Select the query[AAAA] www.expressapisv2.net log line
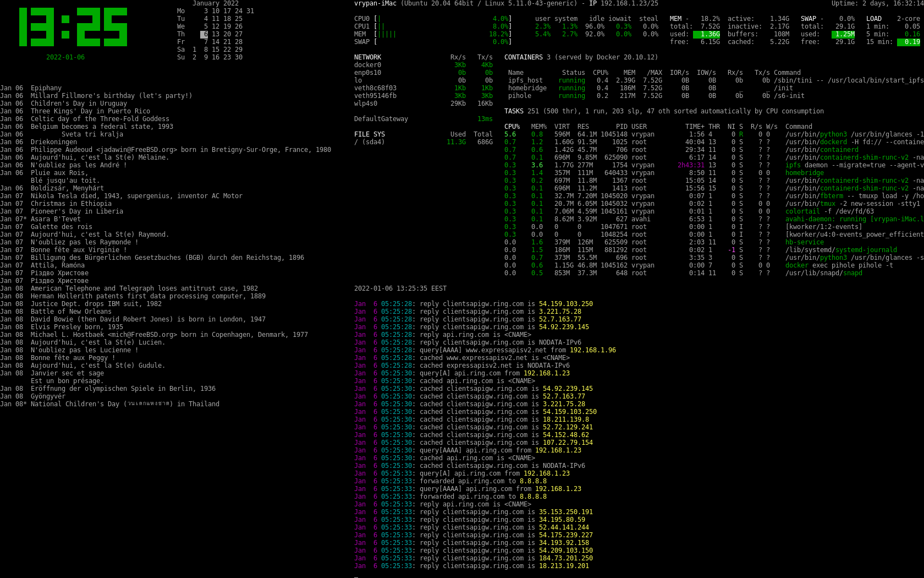Viewport: 924px width, 578px height. [485, 350]
